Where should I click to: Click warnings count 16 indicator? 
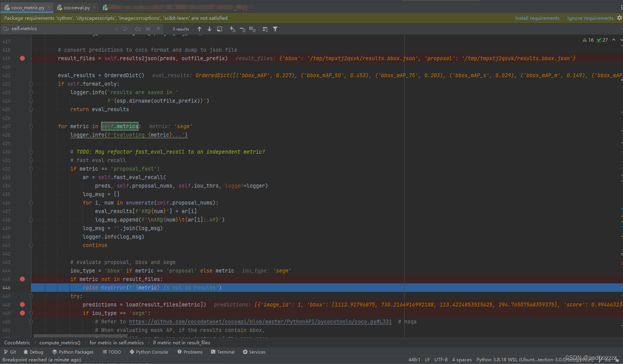pos(588,40)
